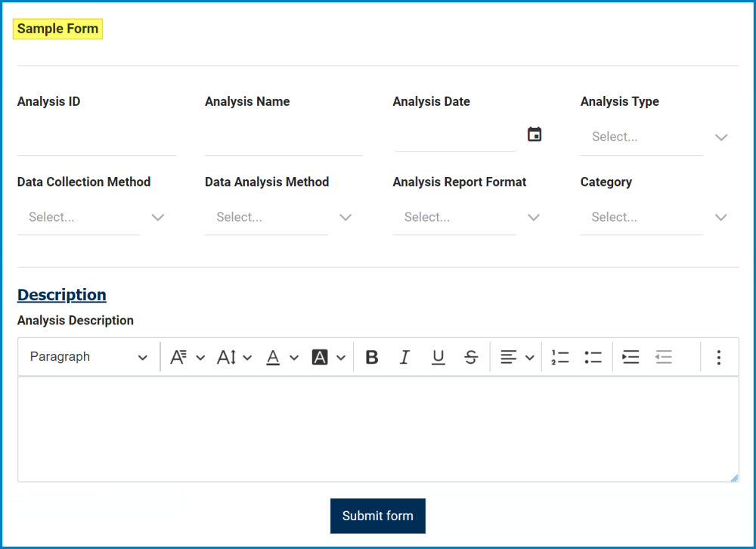Viewport: 756px width, 549px height.
Task: Choose an Analysis Report Format option
Action: coord(466,218)
